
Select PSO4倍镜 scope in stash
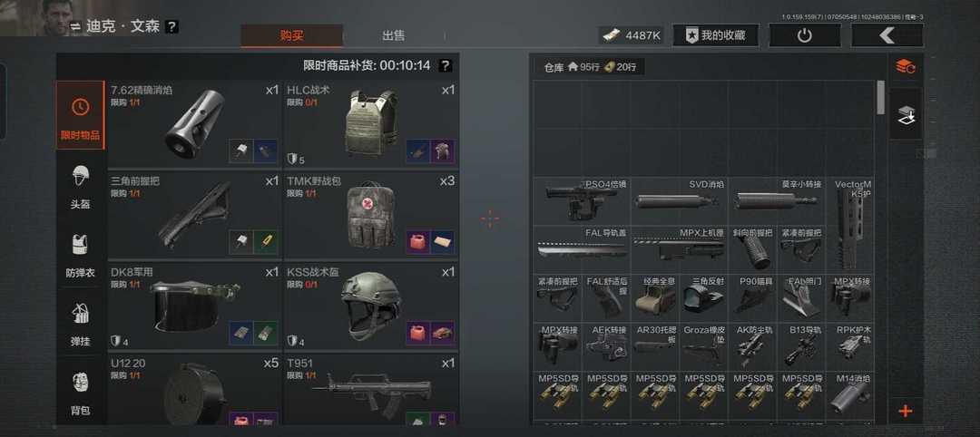click(x=582, y=201)
